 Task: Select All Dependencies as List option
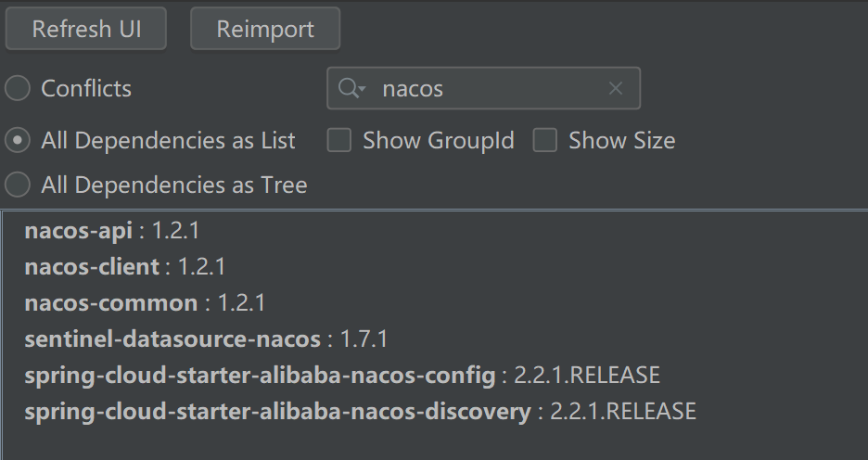[18, 141]
